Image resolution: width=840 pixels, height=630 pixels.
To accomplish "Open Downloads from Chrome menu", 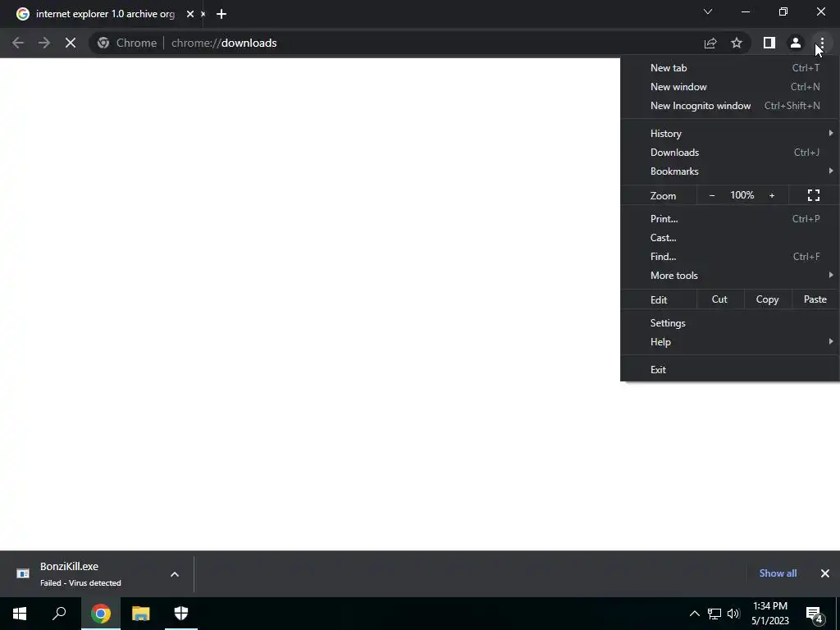I will tap(729, 153).
